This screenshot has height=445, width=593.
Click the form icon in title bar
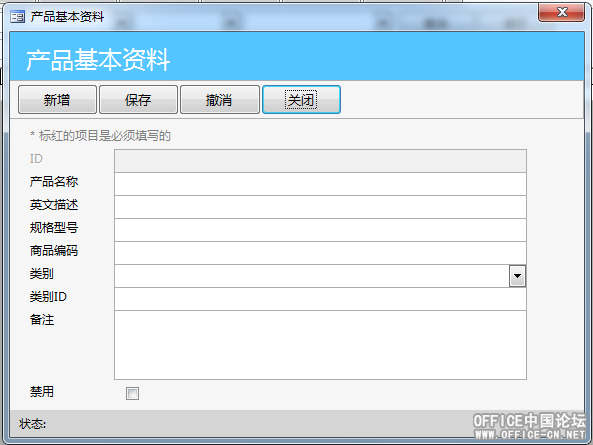coord(17,17)
